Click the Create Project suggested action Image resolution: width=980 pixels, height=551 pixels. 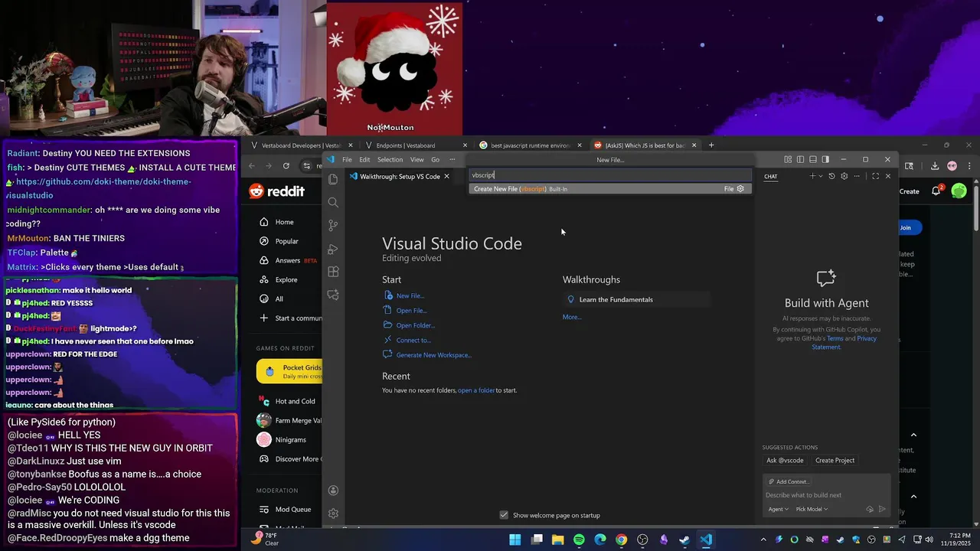click(835, 461)
